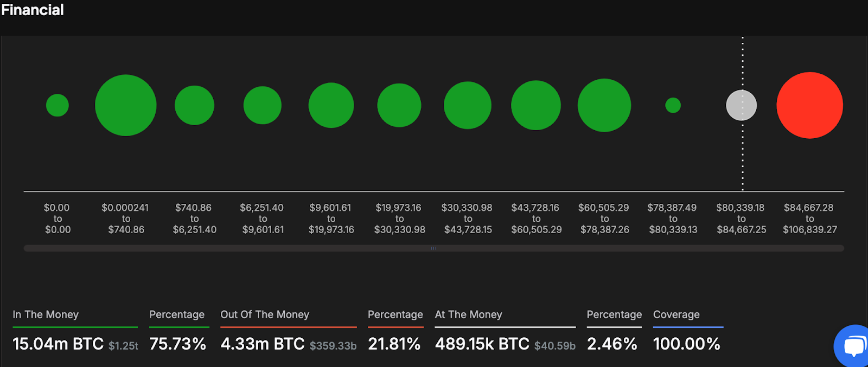Click the $80,339.18 to $84,667.25 axis label
The height and width of the screenshot is (367, 868).
[x=741, y=218]
